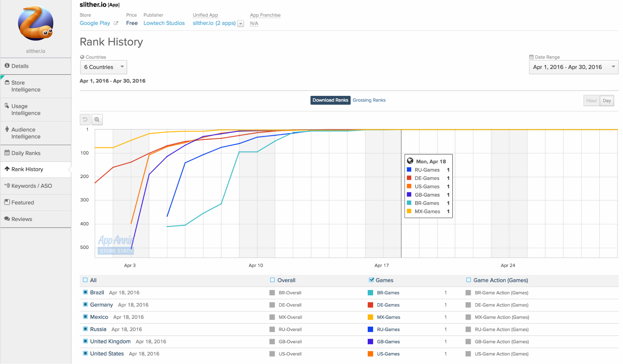Toggle the United States country checkbox

(85, 353)
